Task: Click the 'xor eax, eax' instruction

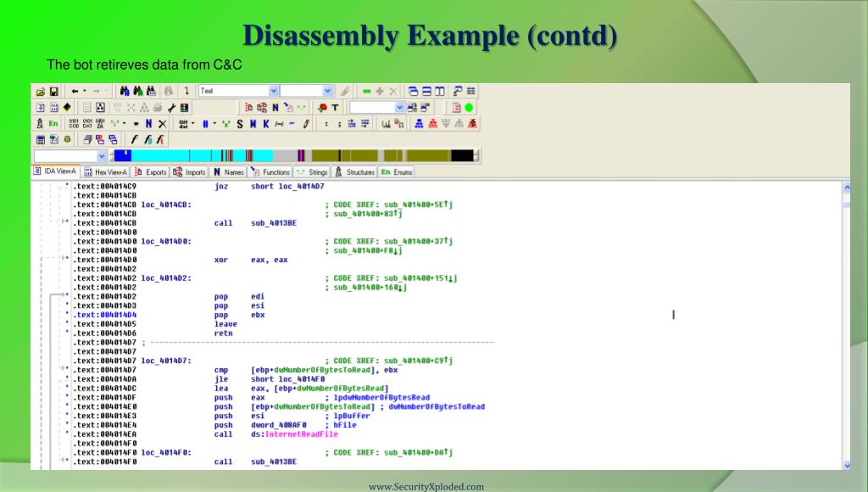Action: coord(251,260)
